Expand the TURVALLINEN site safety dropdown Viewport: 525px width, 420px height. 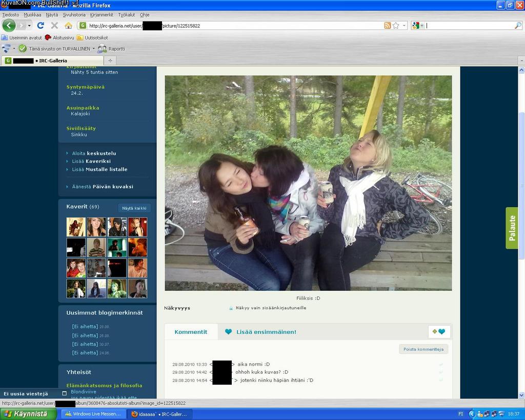tap(93, 49)
